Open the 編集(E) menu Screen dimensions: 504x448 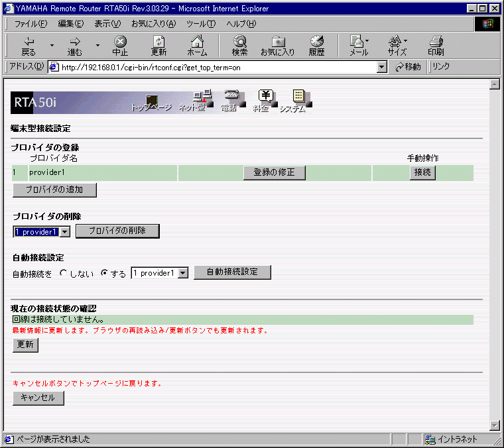pos(71,24)
